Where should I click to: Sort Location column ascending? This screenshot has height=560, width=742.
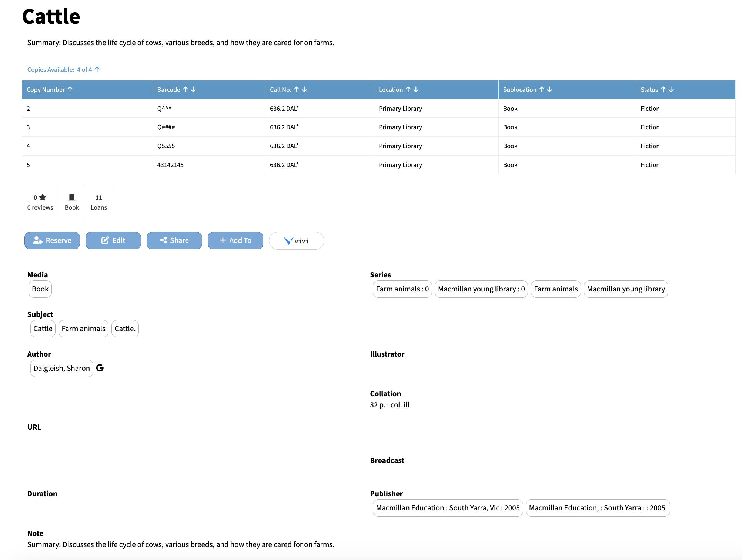tap(408, 89)
